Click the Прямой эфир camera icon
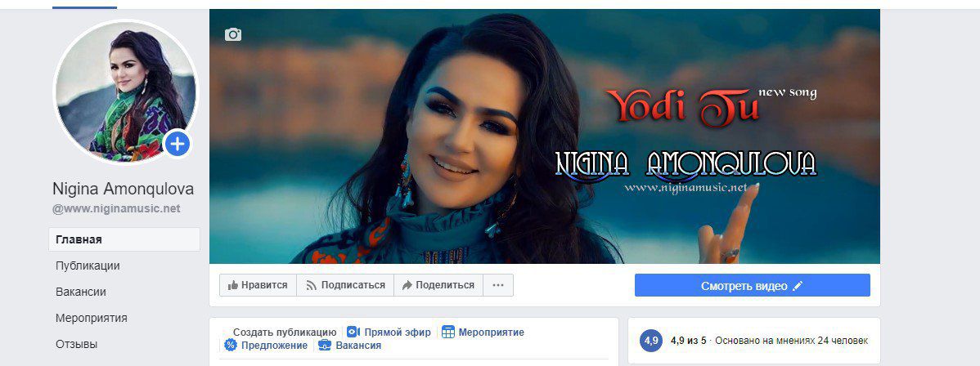 pos(353,333)
